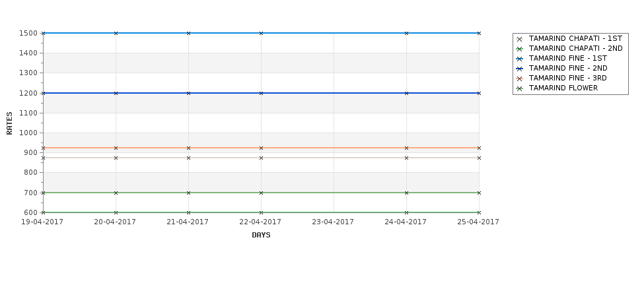Click the Tamarind Chapati - 1st legend marker

520,39
